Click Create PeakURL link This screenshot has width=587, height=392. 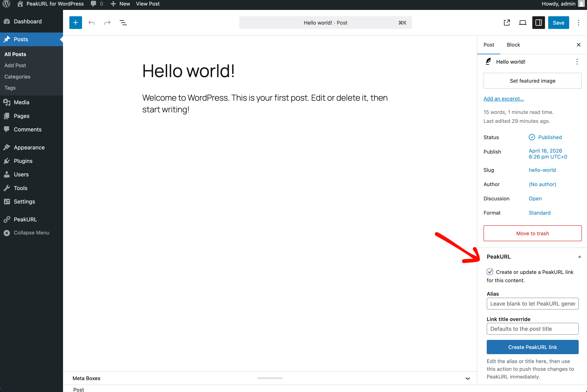coord(532,347)
